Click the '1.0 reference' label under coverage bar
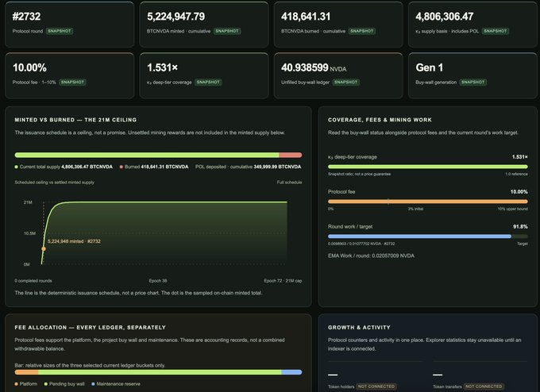 tap(516, 174)
